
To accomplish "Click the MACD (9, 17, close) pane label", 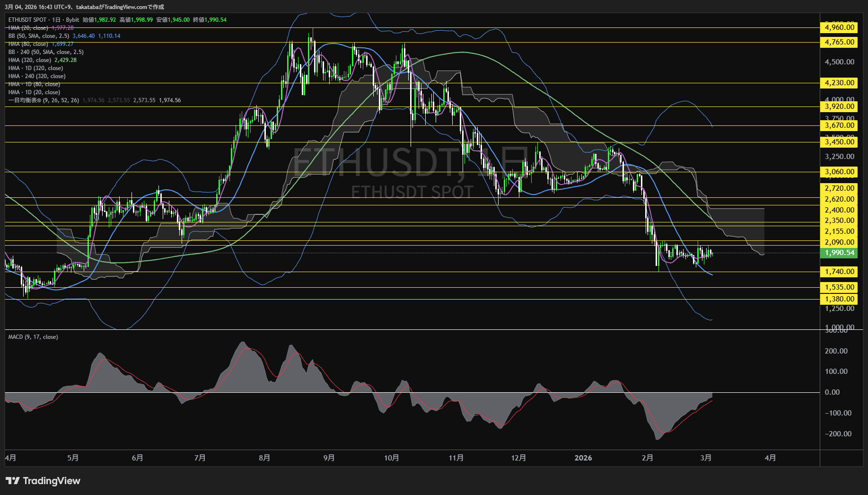I will coord(33,337).
